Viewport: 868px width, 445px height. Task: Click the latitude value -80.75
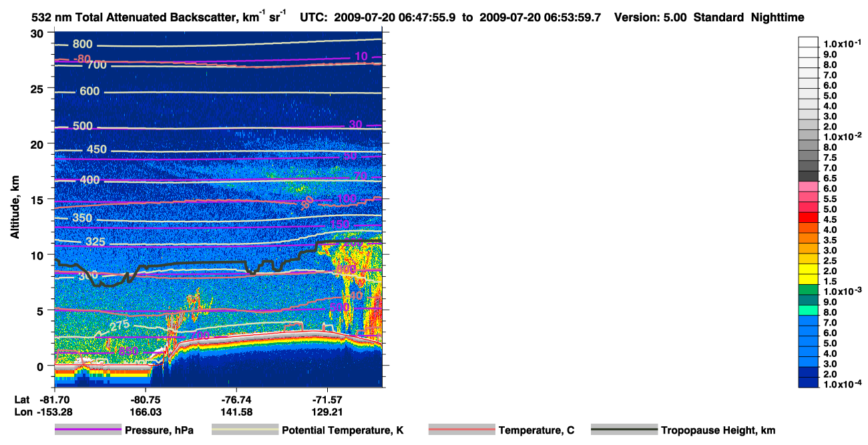click(146, 400)
